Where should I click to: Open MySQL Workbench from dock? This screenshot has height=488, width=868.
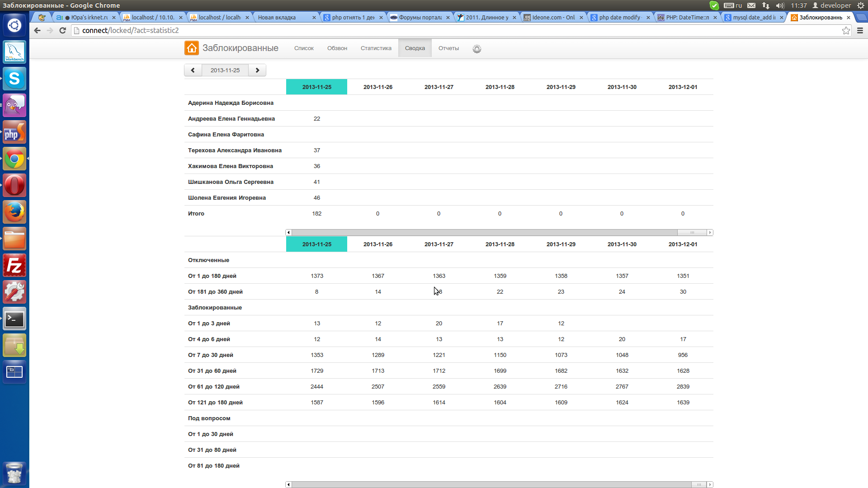click(14, 52)
